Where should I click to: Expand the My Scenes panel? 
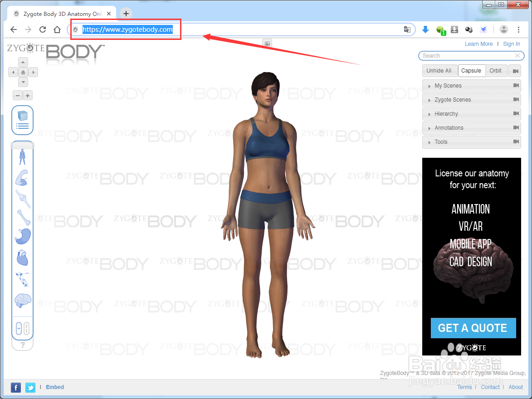pos(472,86)
